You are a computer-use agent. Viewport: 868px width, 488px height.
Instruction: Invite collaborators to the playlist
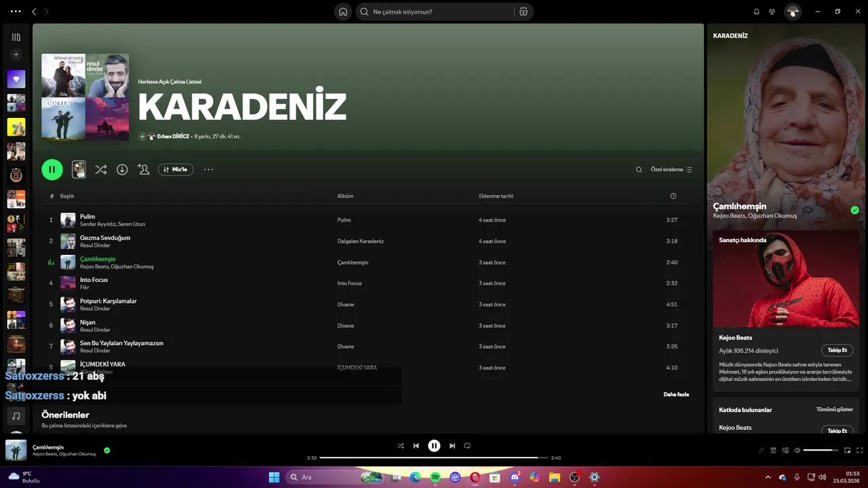click(143, 169)
